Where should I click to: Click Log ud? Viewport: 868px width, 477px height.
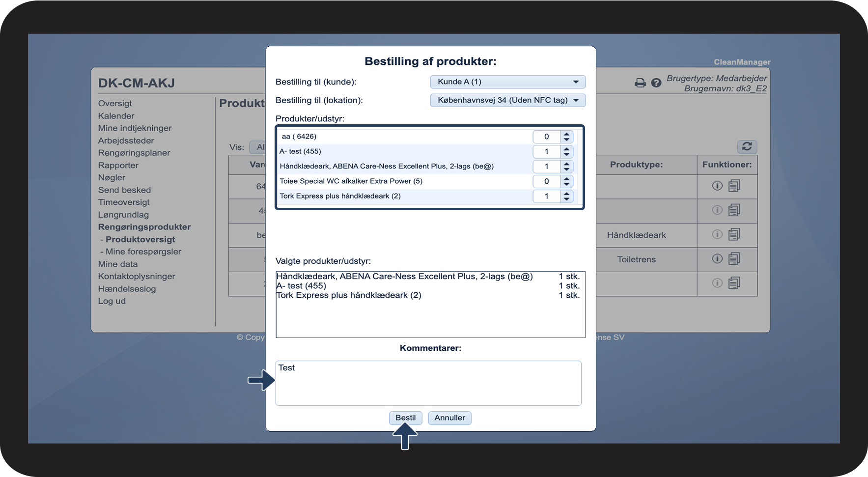[112, 301]
